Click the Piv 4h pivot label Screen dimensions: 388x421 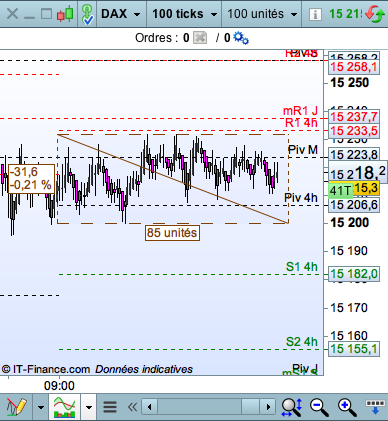301,198
